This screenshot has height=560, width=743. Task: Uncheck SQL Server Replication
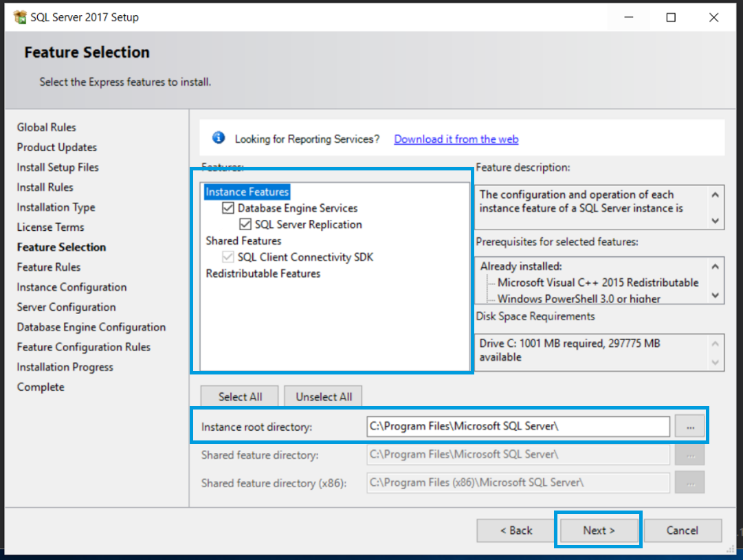[x=245, y=224]
